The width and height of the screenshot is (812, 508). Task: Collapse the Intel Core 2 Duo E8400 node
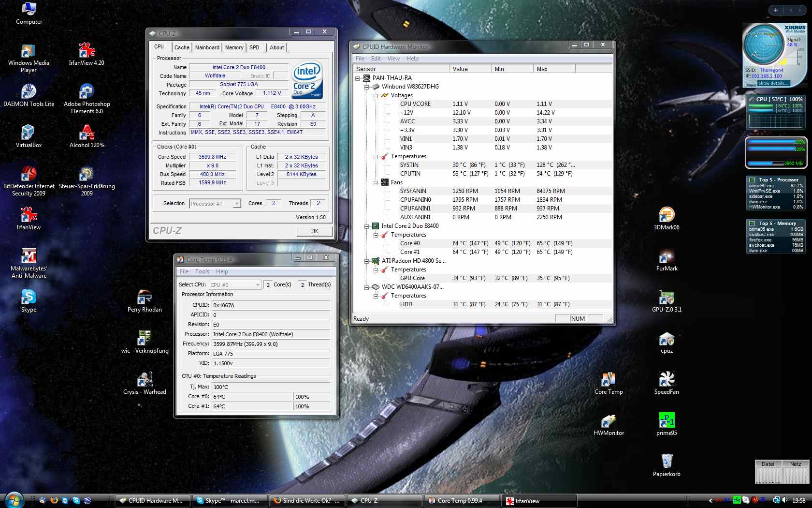pyautogui.click(x=366, y=226)
